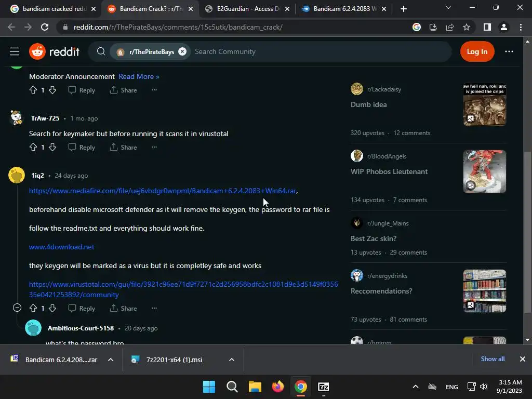This screenshot has height=399, width=532.
Task: Click the page vertical scrollbar
Action: [x=527, y=232]
